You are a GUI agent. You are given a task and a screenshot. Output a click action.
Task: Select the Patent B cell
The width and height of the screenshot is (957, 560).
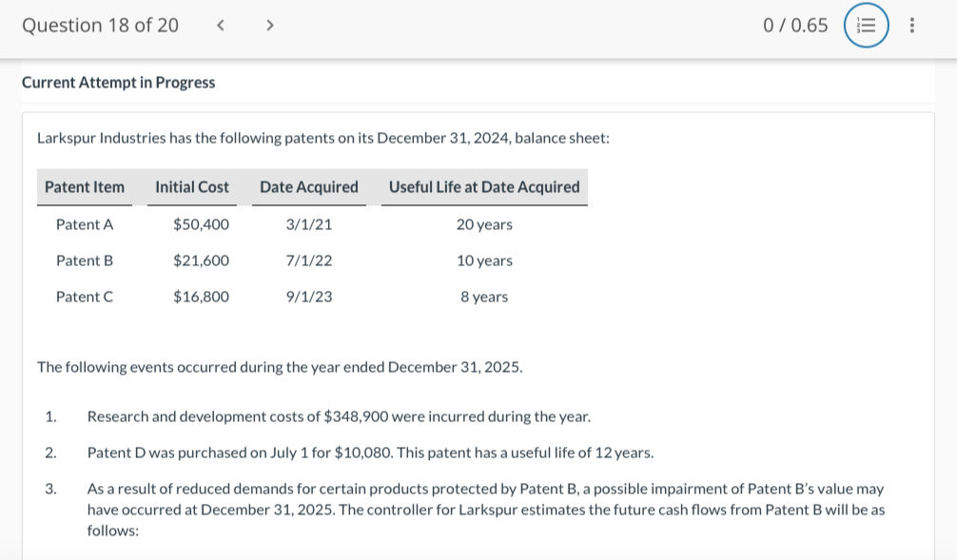click(x=85, y=261)
